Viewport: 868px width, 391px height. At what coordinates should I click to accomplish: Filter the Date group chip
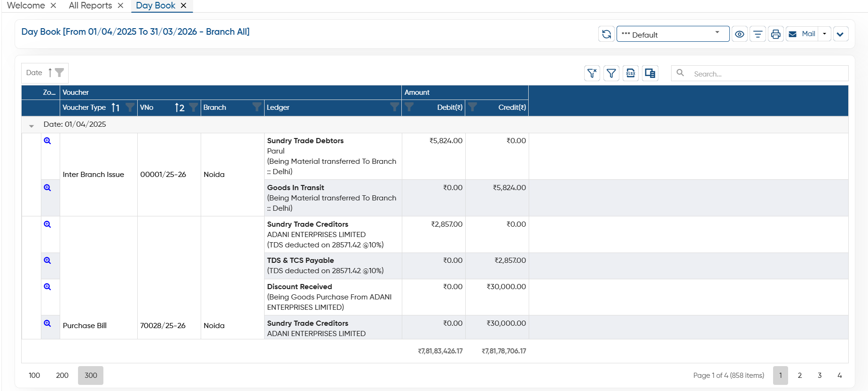point(60,73)
